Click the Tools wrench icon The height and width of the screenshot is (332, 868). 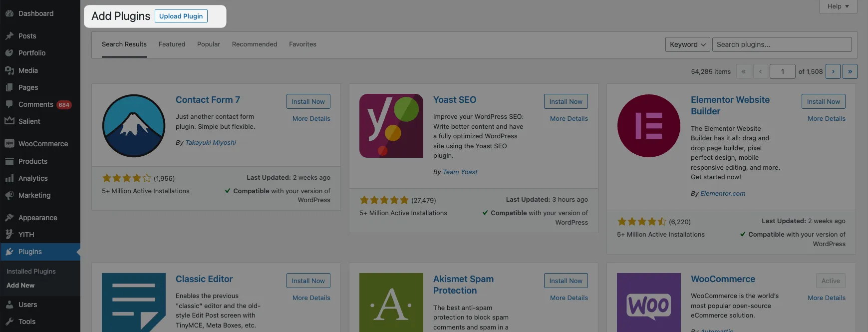pyautogui.click(x=9, y=322)
